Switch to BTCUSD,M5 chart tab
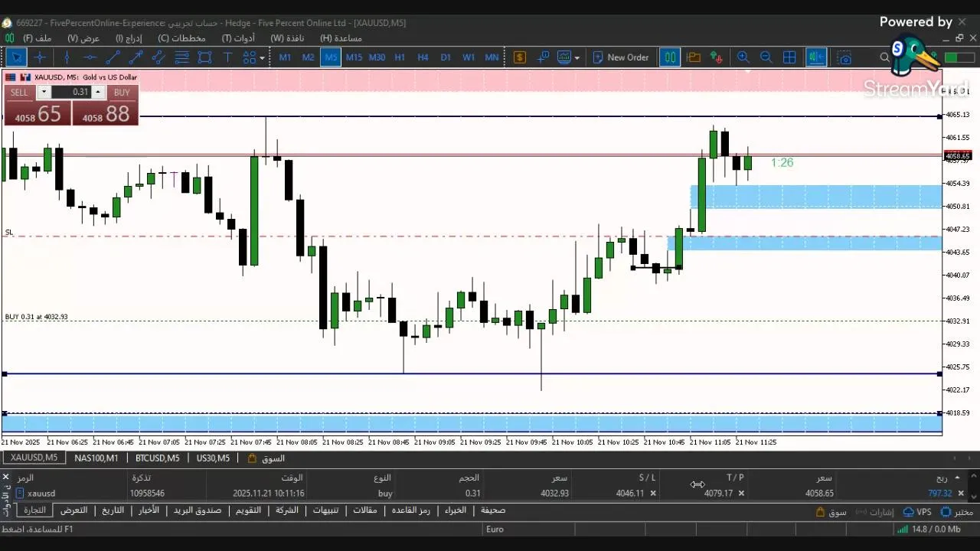 pos(157,458)
